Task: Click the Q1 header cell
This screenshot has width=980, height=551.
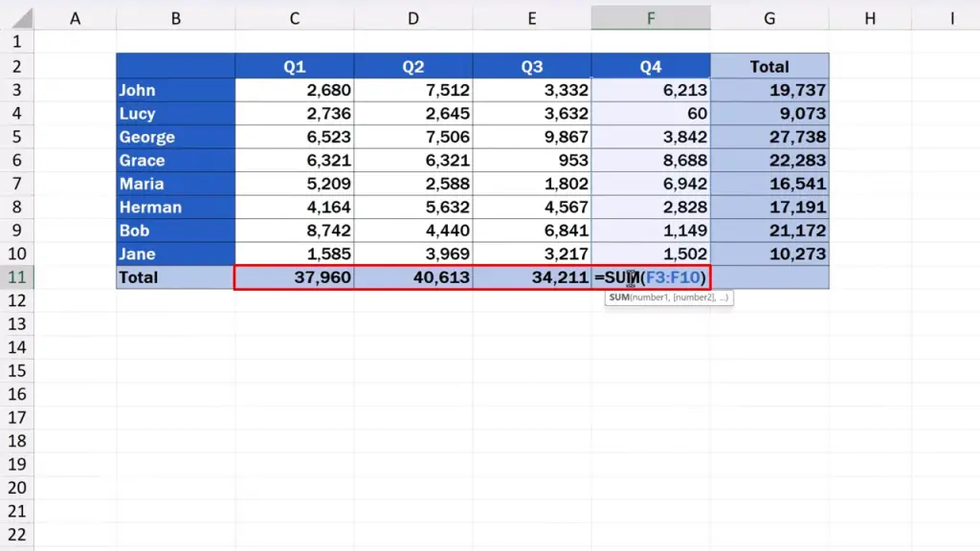Action: [294, 66]
